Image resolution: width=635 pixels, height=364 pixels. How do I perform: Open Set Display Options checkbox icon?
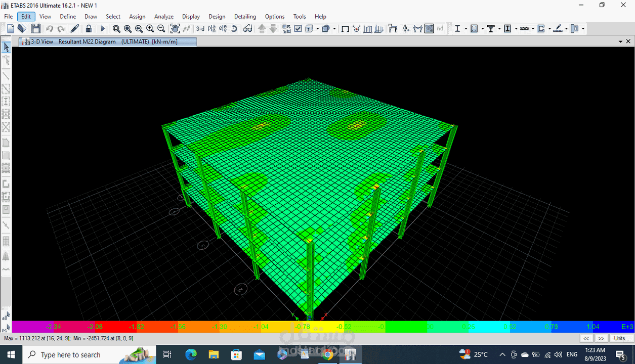[298, 29]
